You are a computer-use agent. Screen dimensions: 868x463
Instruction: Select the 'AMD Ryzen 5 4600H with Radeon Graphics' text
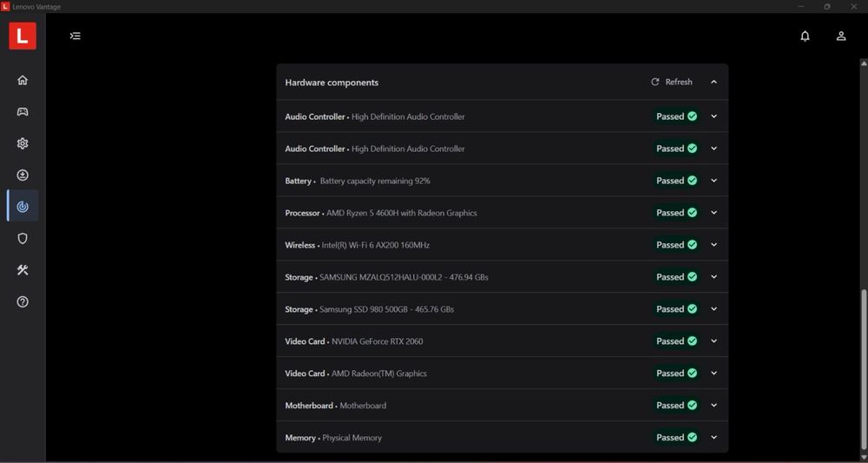(401, 213)
